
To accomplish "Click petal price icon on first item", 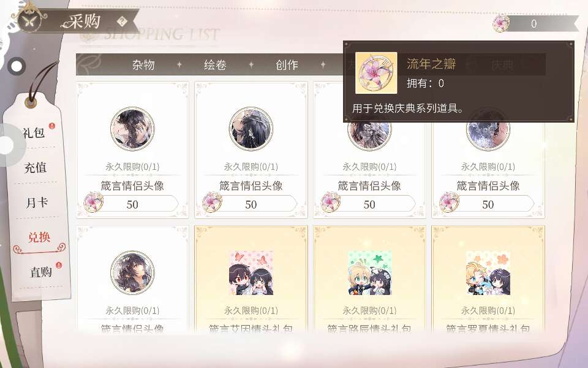I will [93, 202].
